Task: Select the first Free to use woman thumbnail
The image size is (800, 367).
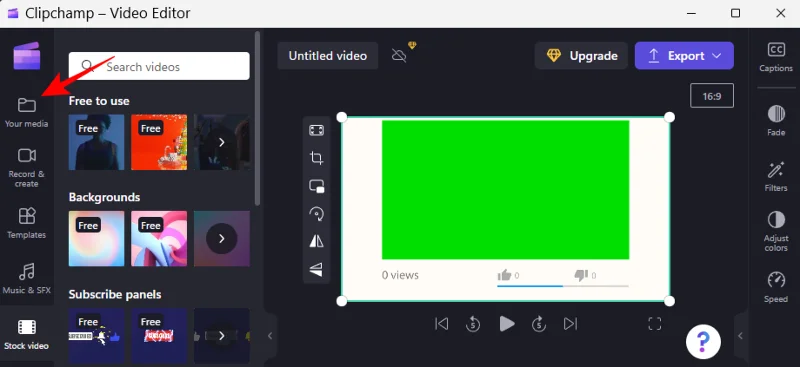Action: [x=96, y=142]
